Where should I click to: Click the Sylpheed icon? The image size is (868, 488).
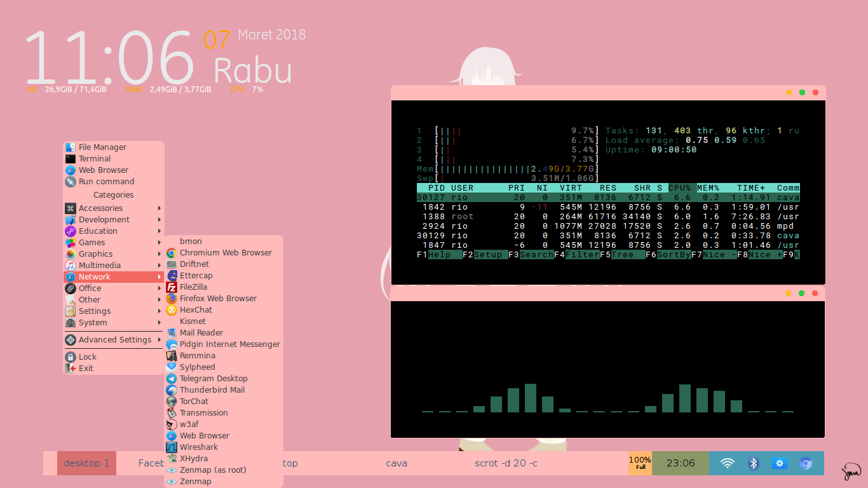click(172, 367)
